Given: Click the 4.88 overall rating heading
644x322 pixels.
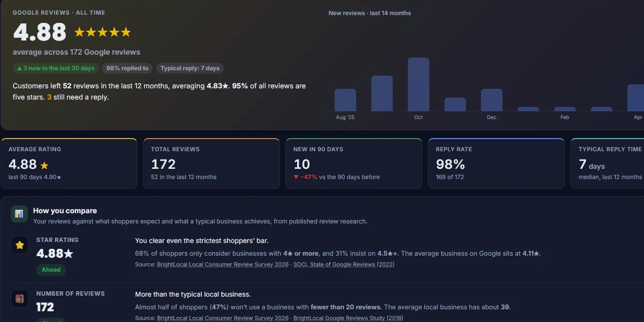Looking at the screenshot, I should tap(40, 32).
